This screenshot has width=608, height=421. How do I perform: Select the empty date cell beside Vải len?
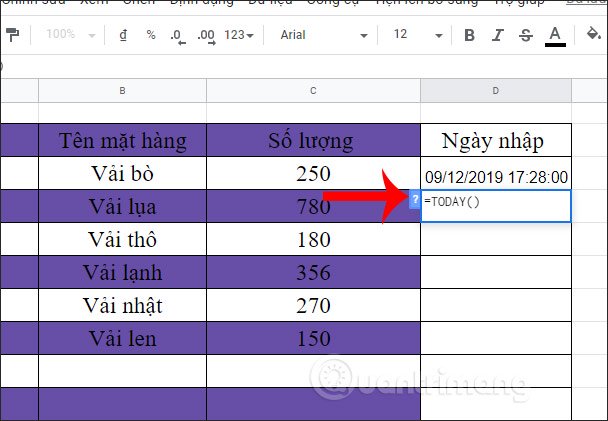(x=496, y=338)
